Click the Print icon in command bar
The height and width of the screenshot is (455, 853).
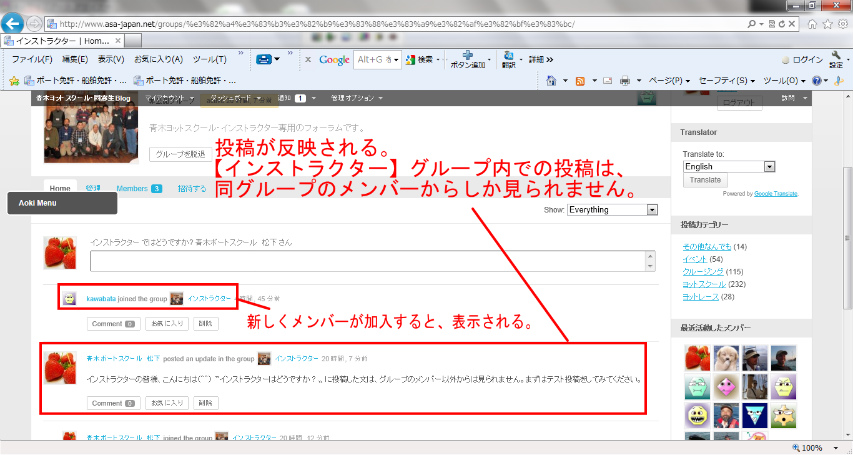tap(625, 81)
